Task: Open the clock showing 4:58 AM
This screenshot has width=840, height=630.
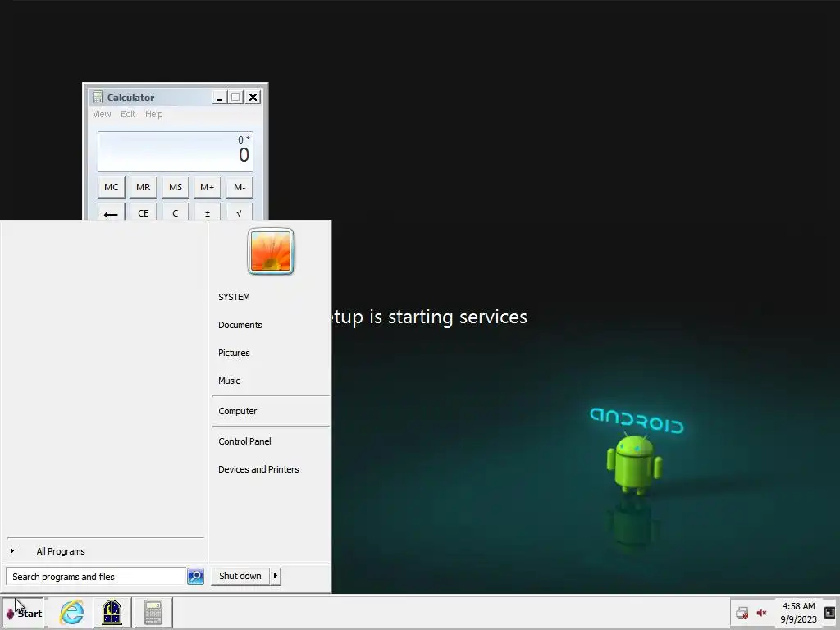Action: point(798,612)
